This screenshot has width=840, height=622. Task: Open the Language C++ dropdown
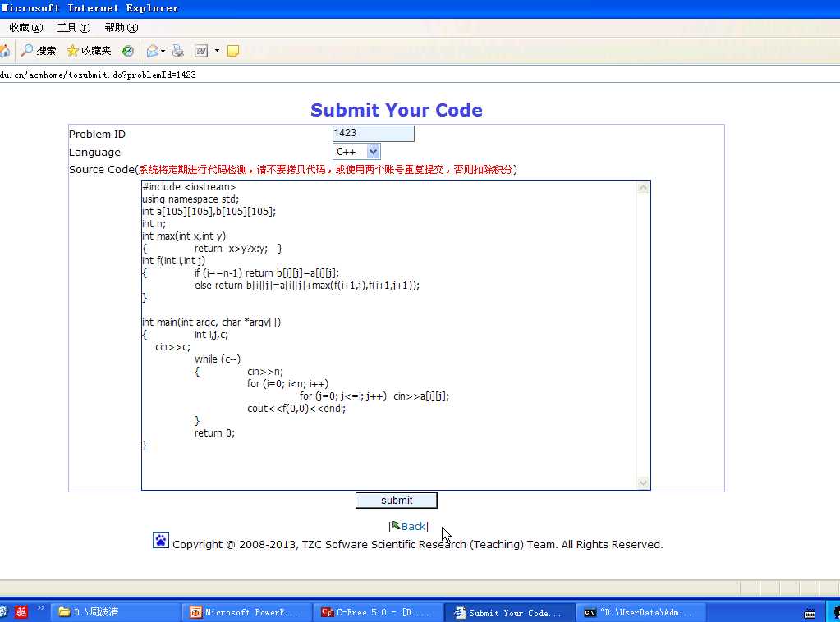(x=357, y=152)
